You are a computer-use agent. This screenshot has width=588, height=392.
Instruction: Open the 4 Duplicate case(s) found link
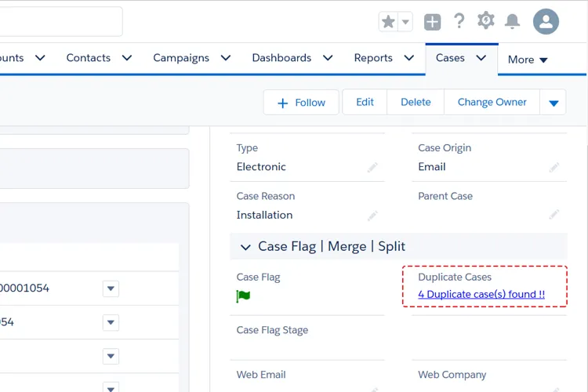(481, 295)
